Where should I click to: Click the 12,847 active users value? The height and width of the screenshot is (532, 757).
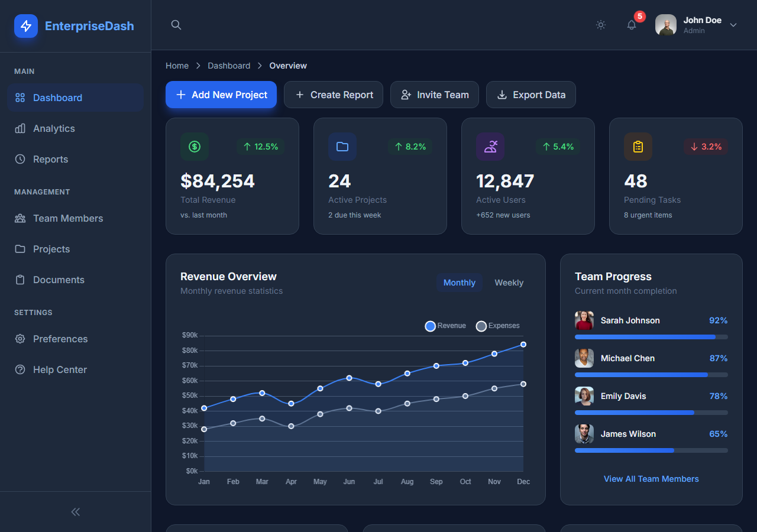(505, 181)
